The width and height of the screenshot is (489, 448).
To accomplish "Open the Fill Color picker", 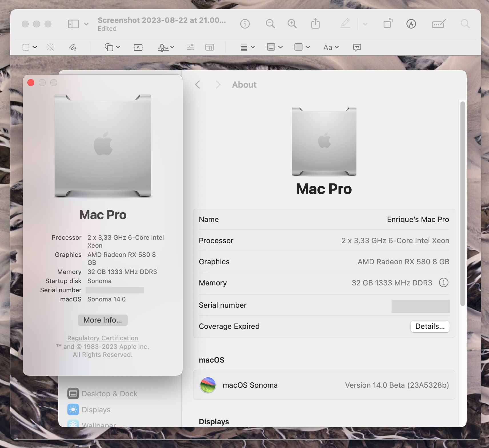I will [302, 47].
